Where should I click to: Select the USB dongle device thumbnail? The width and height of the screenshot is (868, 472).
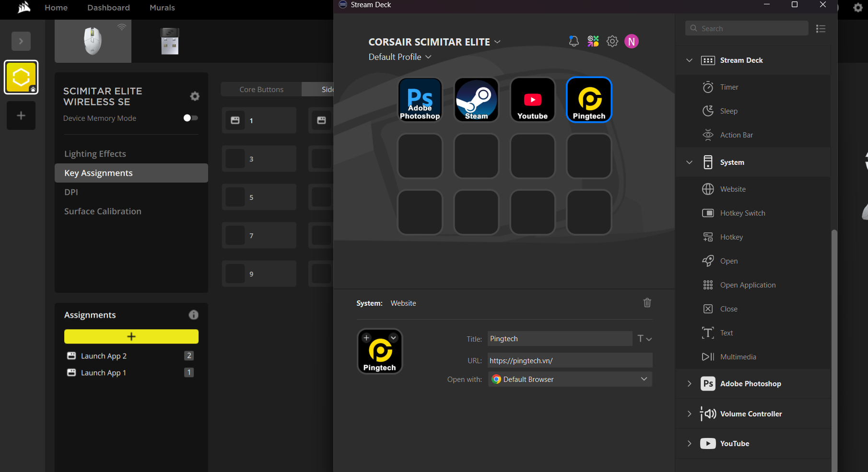pos(170,41)
